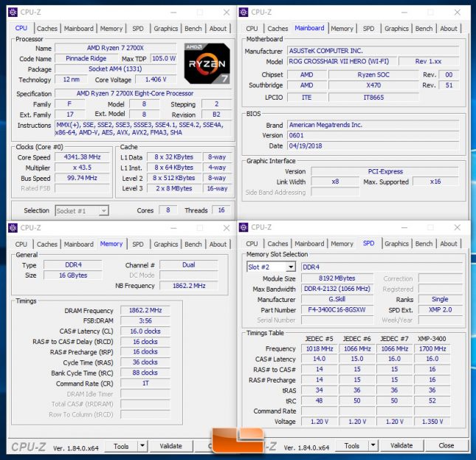Open Graphics tab in CPU window
This screenshot has width=476, height=460.
[166, 29]
